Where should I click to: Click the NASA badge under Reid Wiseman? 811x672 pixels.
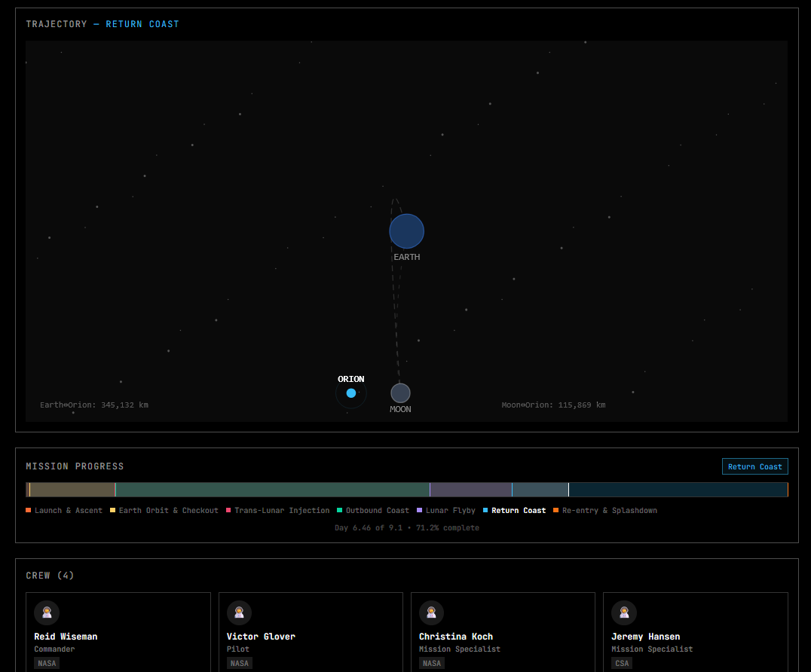(x=47, y=663)
